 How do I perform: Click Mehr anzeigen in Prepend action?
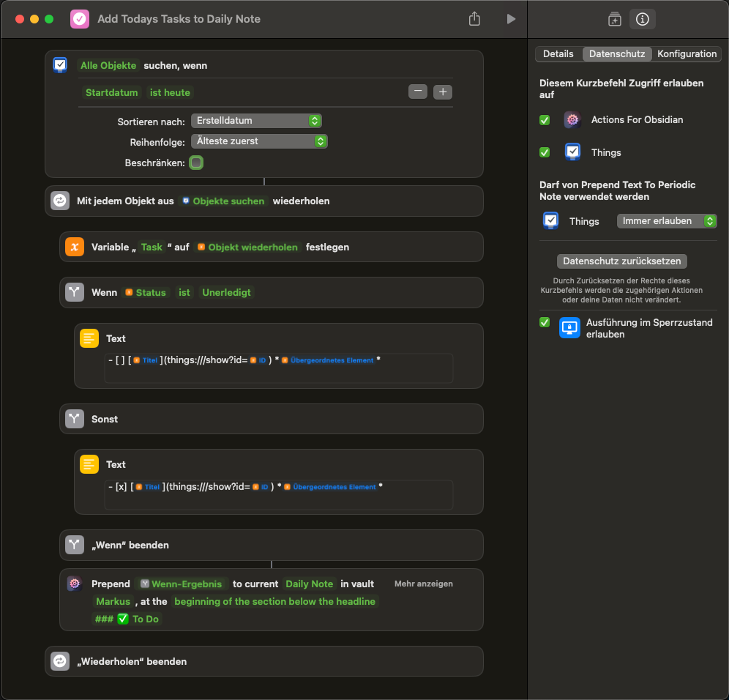[423, 584]
